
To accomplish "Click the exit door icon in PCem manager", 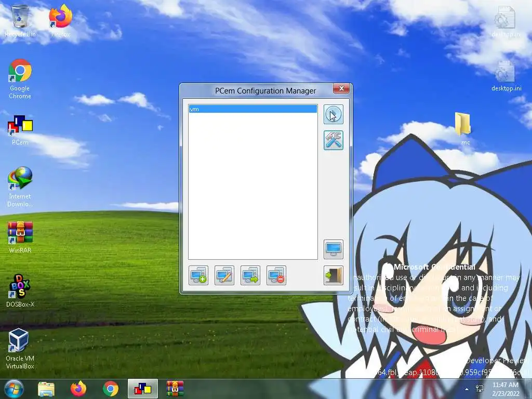I will [x=333, y=275].
